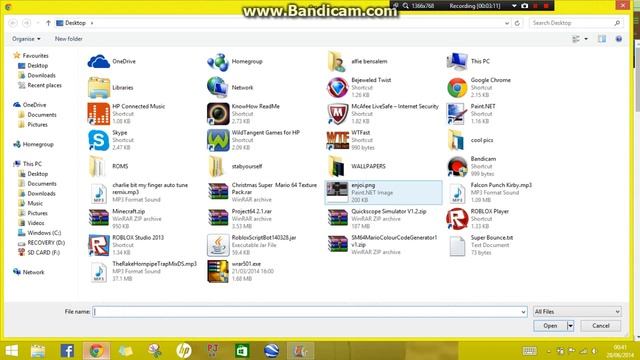
Task: Open the Open button split arrow
Action: coord(570,326)
